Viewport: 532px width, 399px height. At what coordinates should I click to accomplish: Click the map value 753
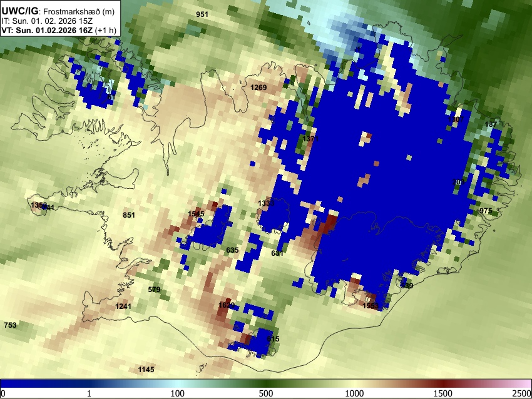(10, 325)
